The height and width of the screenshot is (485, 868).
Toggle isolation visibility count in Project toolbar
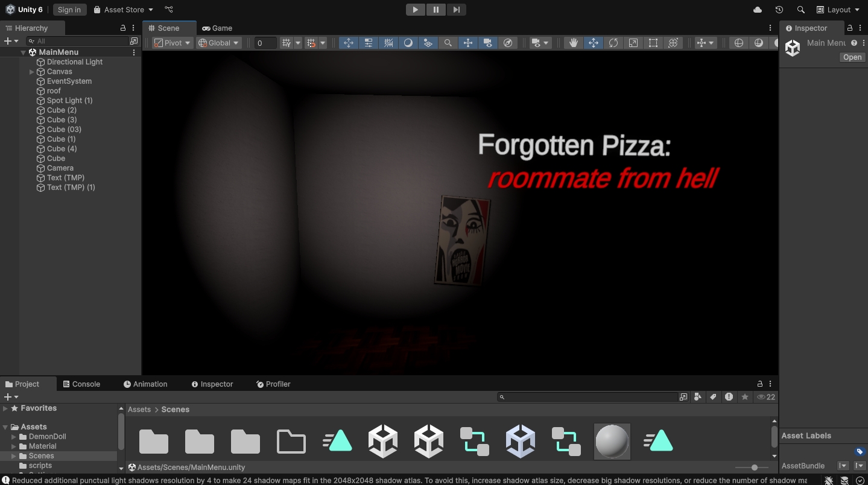coord(765,396)
